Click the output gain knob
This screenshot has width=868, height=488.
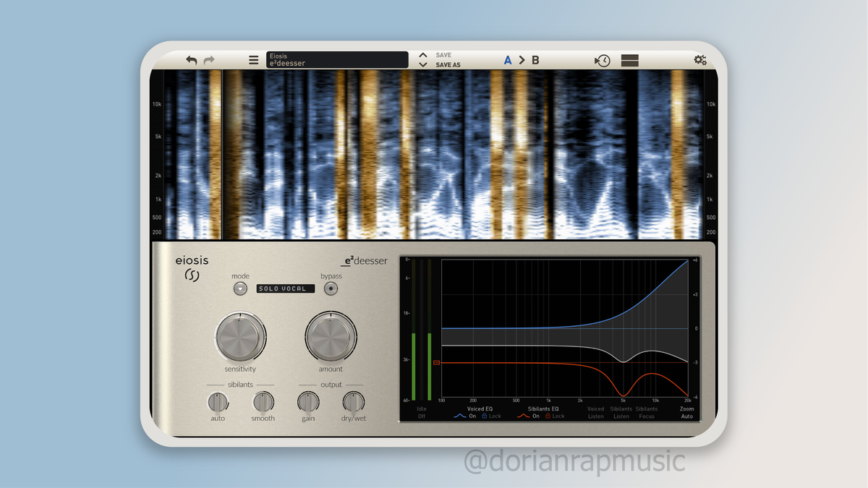coord(307,402)
